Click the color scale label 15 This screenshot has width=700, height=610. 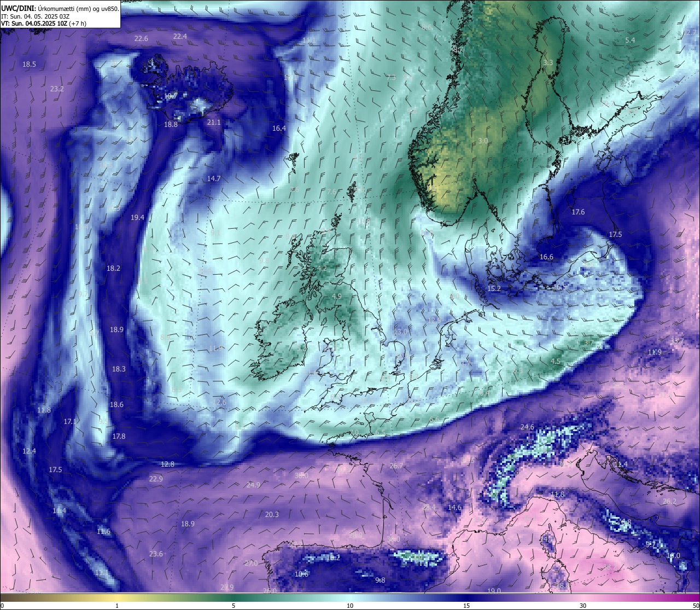point(466,606)
